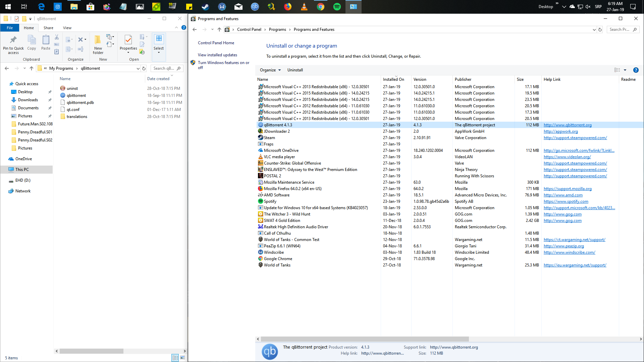Open help via the blue question mark icon

pyautogui.click(x=183, y=28)
